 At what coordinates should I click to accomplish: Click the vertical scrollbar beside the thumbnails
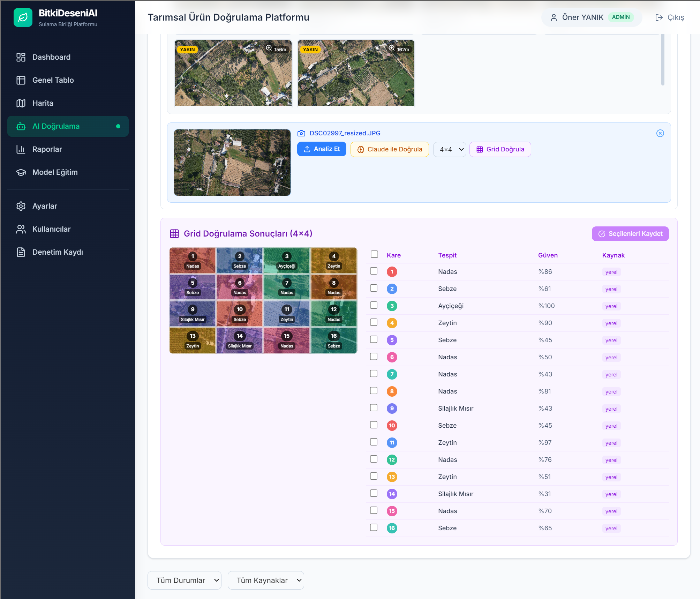663,59
